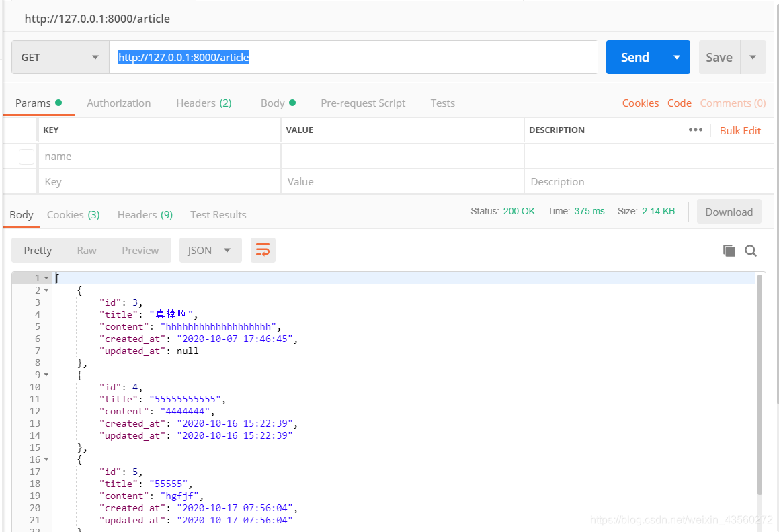This screenshot has height=532, width=779.
Task: Open the Comments (0) link
Action: tap(733, 103)
